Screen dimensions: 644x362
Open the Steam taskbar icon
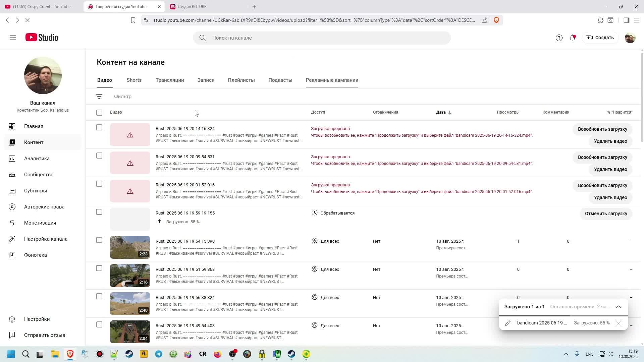point(129,354)
